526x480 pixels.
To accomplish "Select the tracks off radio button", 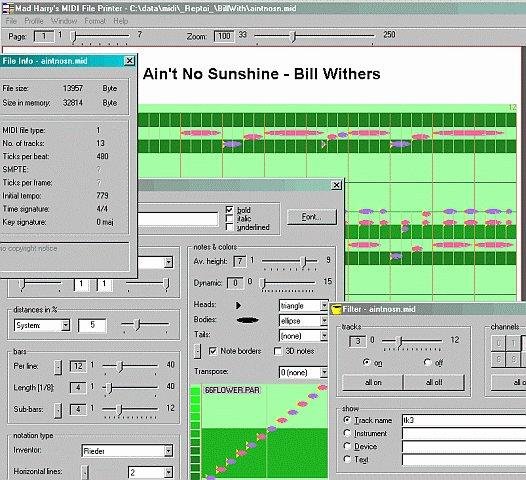I will [x=427, y=362].
